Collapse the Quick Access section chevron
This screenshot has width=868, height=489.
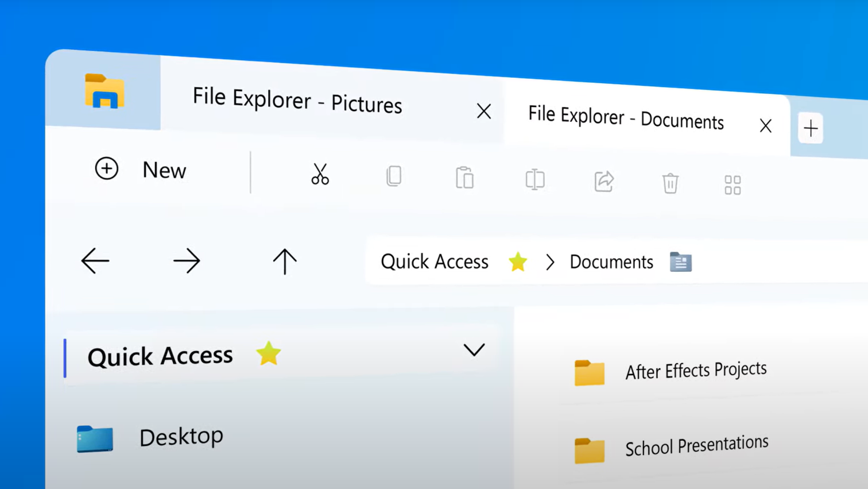(x=474, y=349)
